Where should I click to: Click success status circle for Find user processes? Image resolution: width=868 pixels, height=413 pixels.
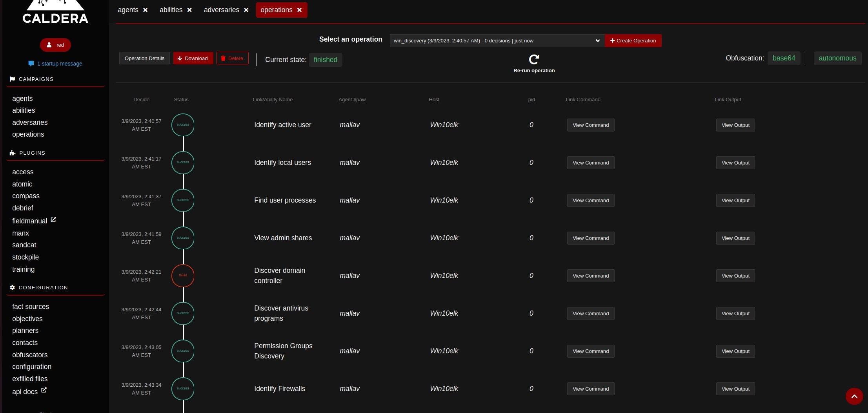coord(183,200)
